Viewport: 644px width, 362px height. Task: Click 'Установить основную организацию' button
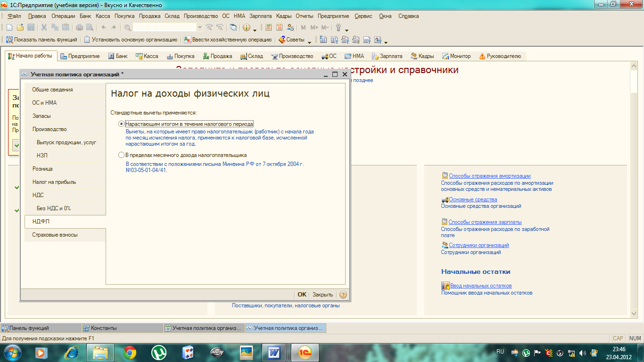(131, 40)
